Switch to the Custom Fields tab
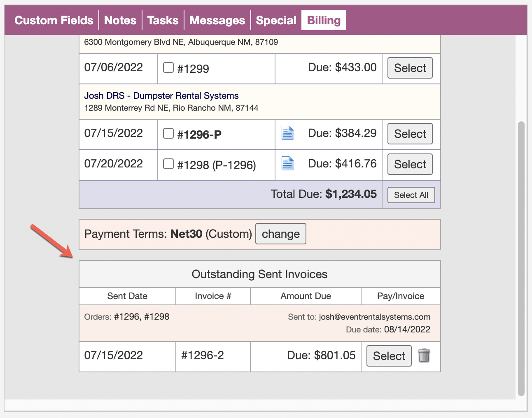The height and width of the screenshot is (418, 532). coord(54,20)
